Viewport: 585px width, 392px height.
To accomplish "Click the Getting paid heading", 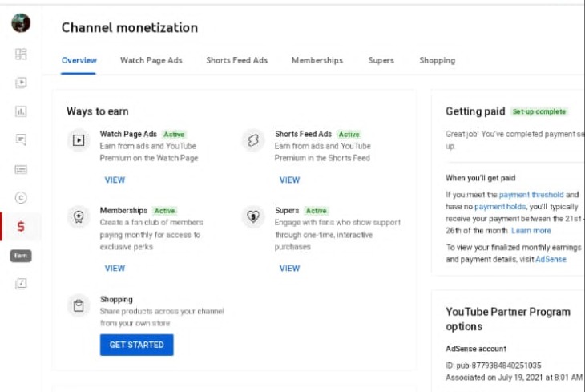I will tap(475, 111).
